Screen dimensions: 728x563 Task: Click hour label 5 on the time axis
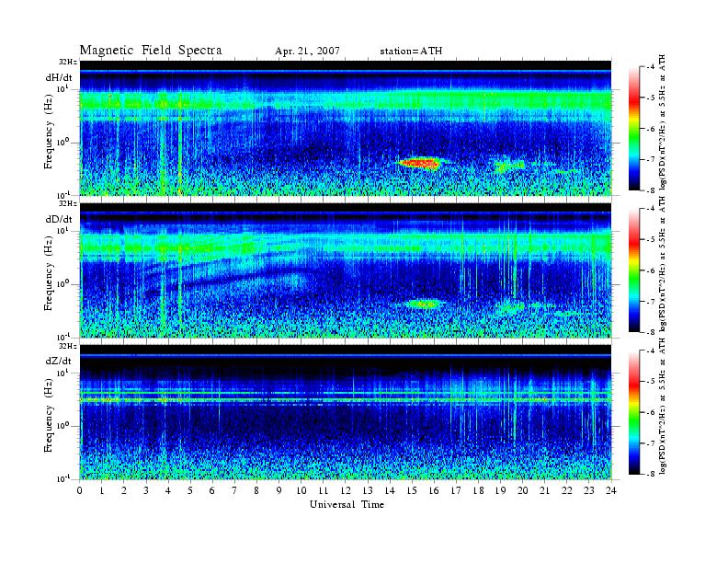coord(190,490)
